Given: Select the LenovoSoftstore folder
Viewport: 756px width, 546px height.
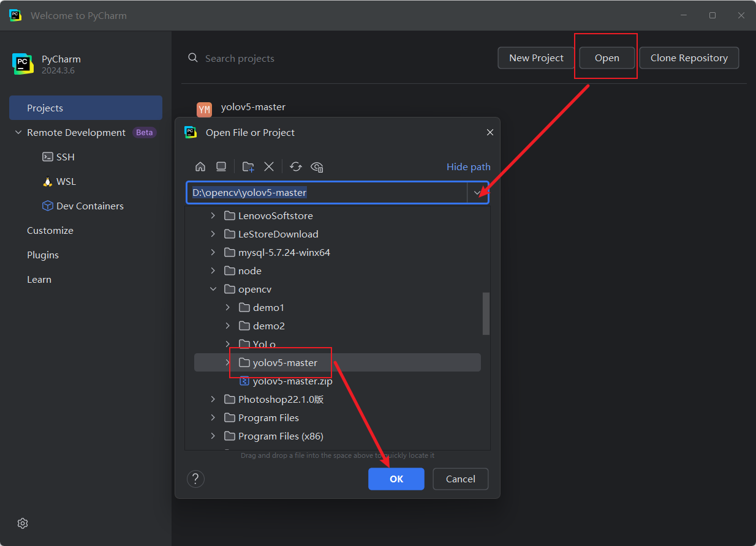Looking at the screenshot, I should tap(268, 215).
